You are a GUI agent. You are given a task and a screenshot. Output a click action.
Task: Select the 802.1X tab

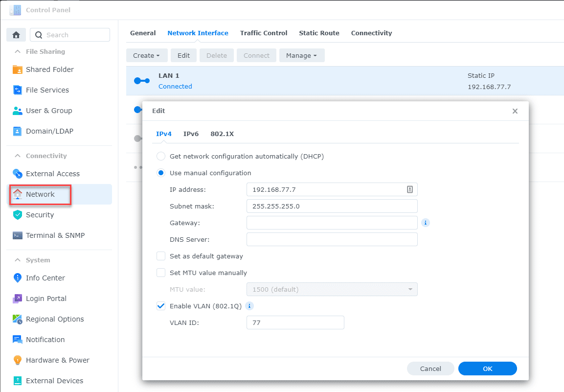[x=222, y=134]
